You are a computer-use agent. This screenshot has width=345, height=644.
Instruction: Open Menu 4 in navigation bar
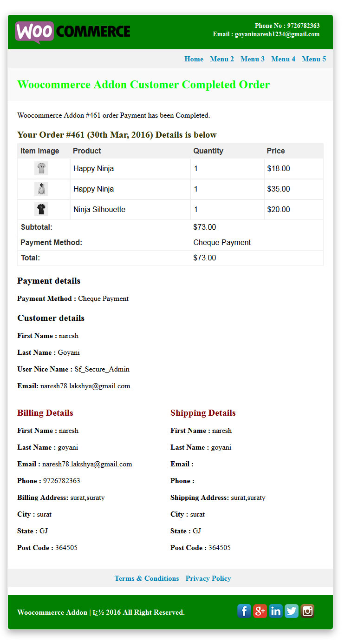283,59
